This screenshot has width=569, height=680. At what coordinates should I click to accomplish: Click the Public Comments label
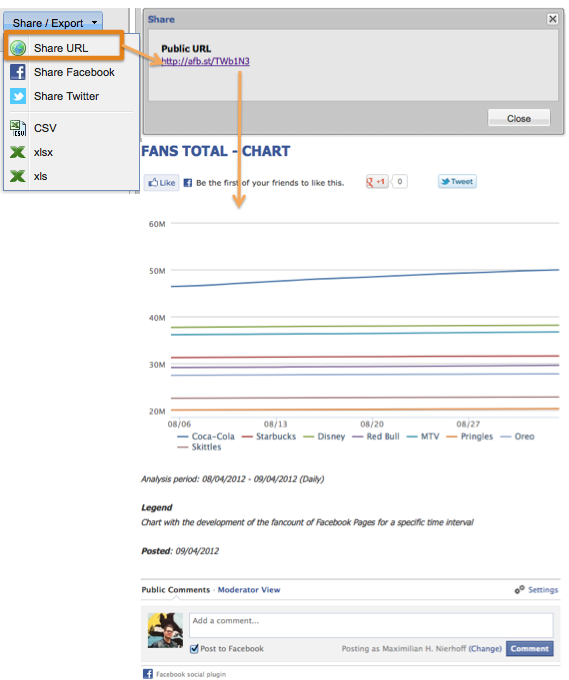tap(176, 590)
